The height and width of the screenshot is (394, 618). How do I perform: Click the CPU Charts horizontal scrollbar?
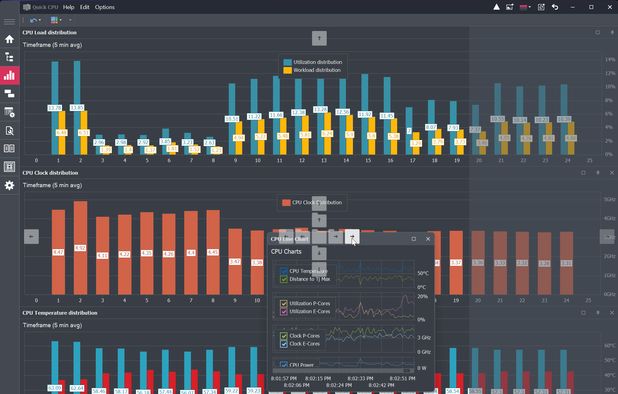pyautogui.click(x=343, y=370)
